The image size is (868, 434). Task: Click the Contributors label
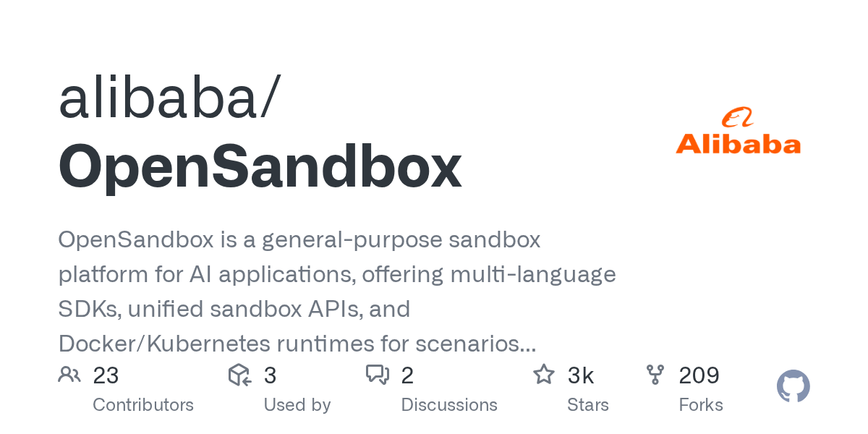143,404
